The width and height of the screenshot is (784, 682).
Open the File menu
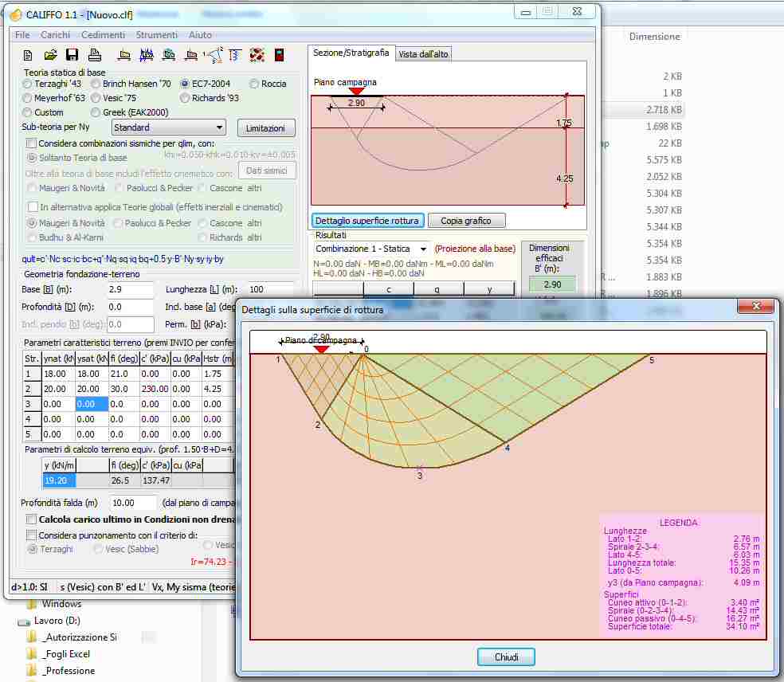[22, 35]
